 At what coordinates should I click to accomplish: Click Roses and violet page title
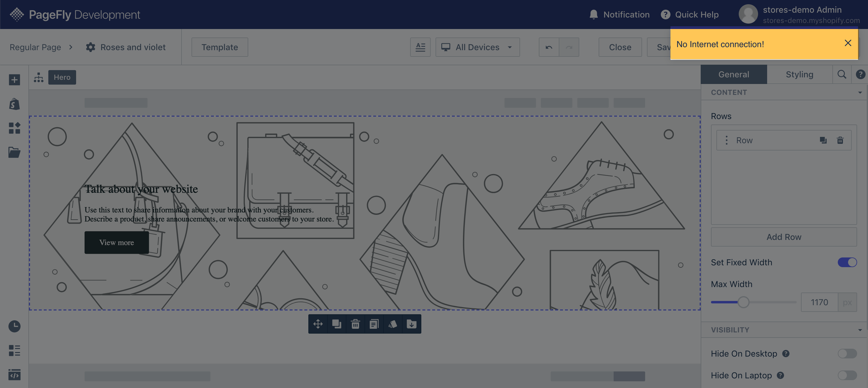tap(133, 47)
